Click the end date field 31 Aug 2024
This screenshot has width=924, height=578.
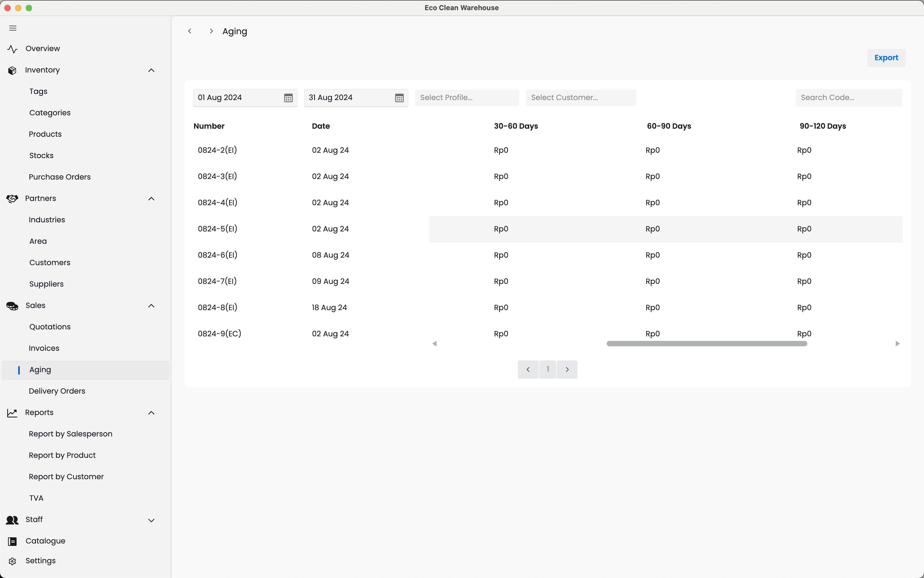(x=356, y=97)
